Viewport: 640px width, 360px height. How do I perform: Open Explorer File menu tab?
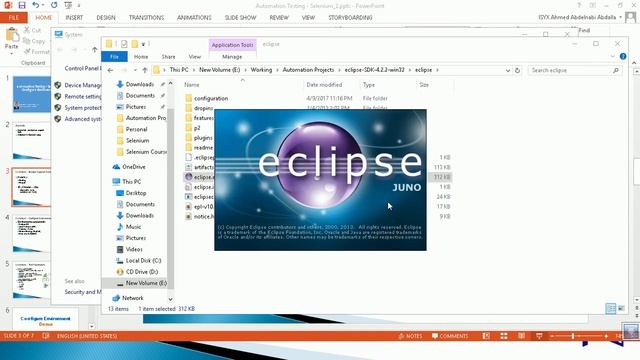coord(114,57)
